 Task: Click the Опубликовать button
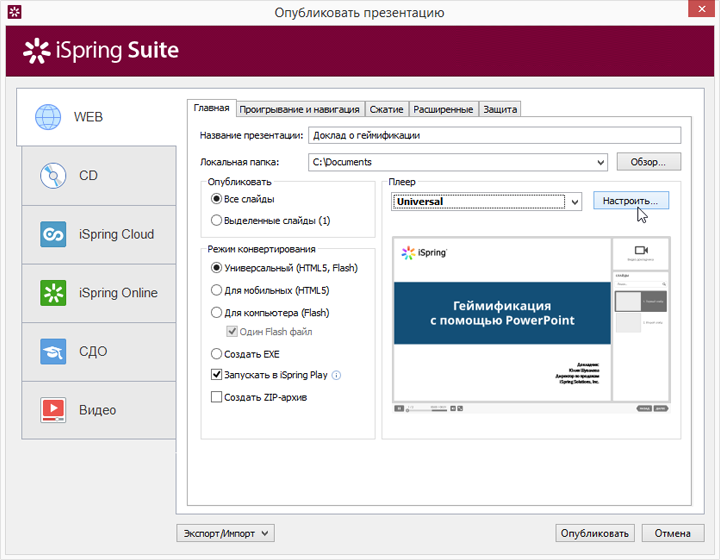595,533
